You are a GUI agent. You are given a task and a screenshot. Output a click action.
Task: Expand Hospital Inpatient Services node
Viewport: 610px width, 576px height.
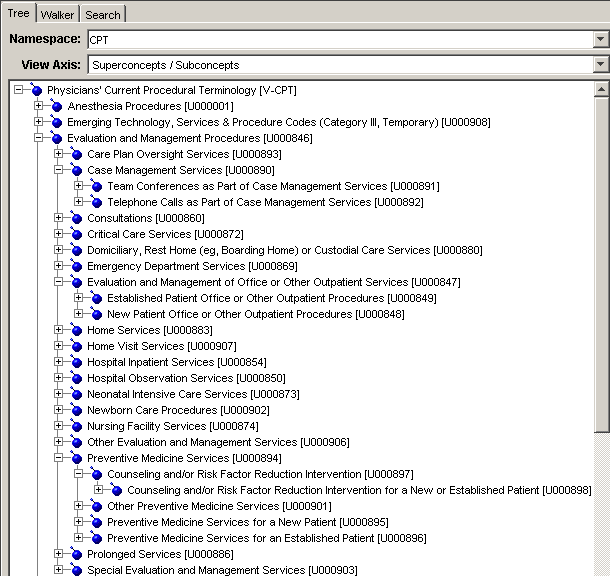click(58, 361)
